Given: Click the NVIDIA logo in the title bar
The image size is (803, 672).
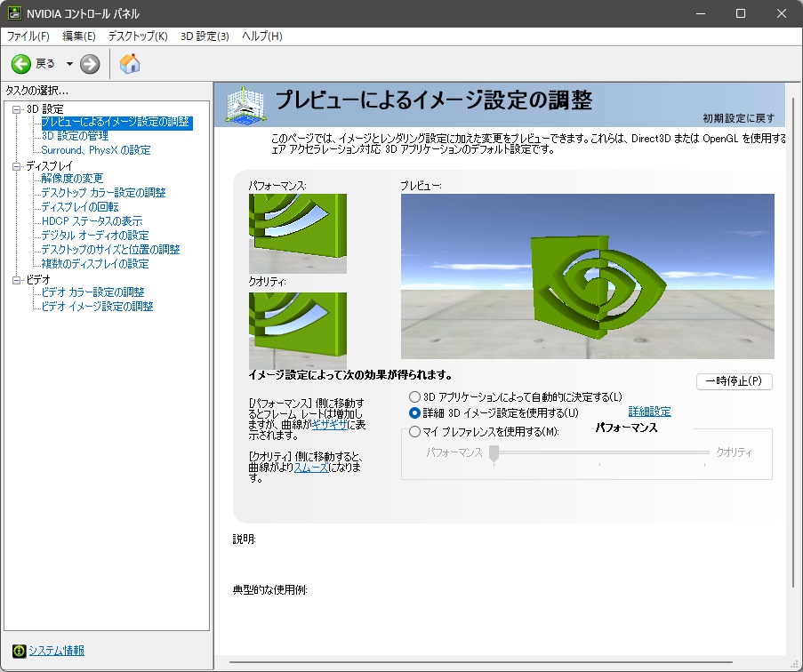Looking at the screenshot, I should [14, 13].
